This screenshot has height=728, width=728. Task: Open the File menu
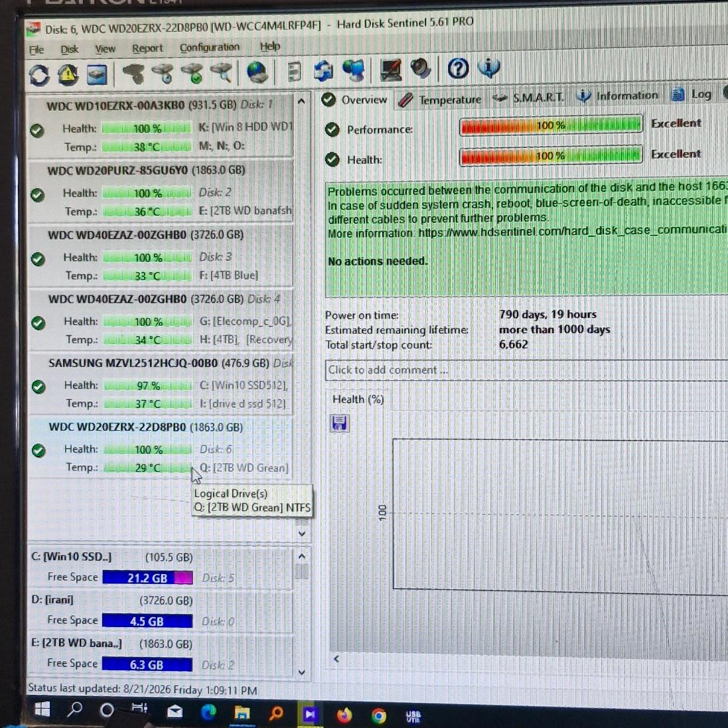pyautogui.click(x=36, y=50)
